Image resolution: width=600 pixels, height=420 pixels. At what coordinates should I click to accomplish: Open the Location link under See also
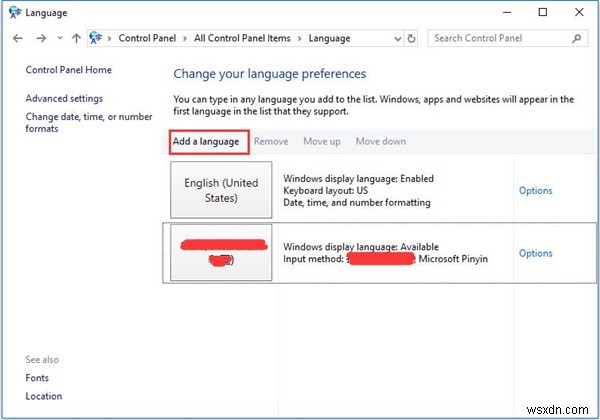[44, 396]
